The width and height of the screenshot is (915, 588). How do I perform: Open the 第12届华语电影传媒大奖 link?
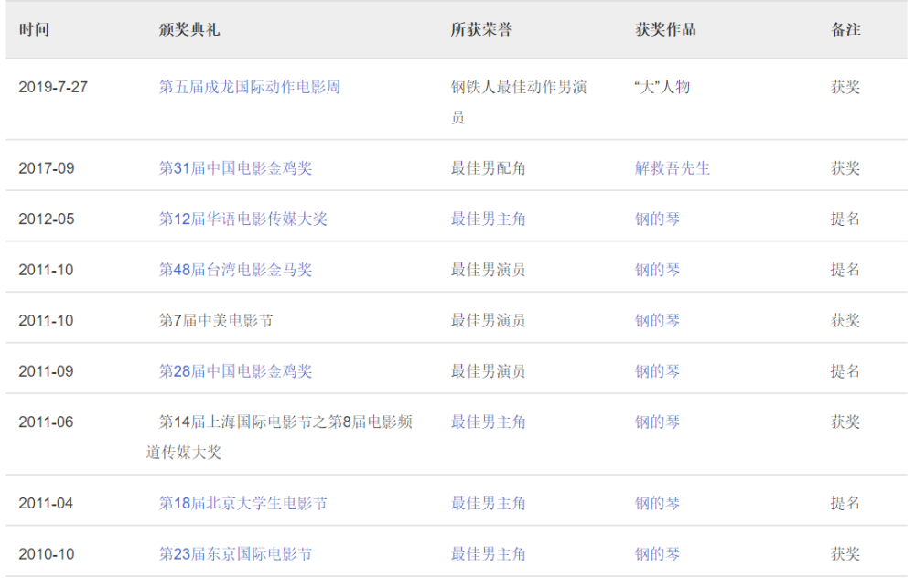pos(242,219)
